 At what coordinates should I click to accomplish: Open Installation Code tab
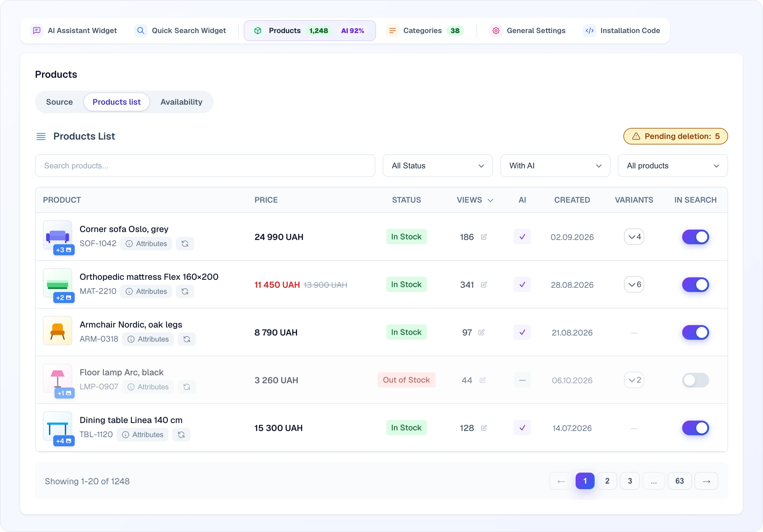click(622, 31)
